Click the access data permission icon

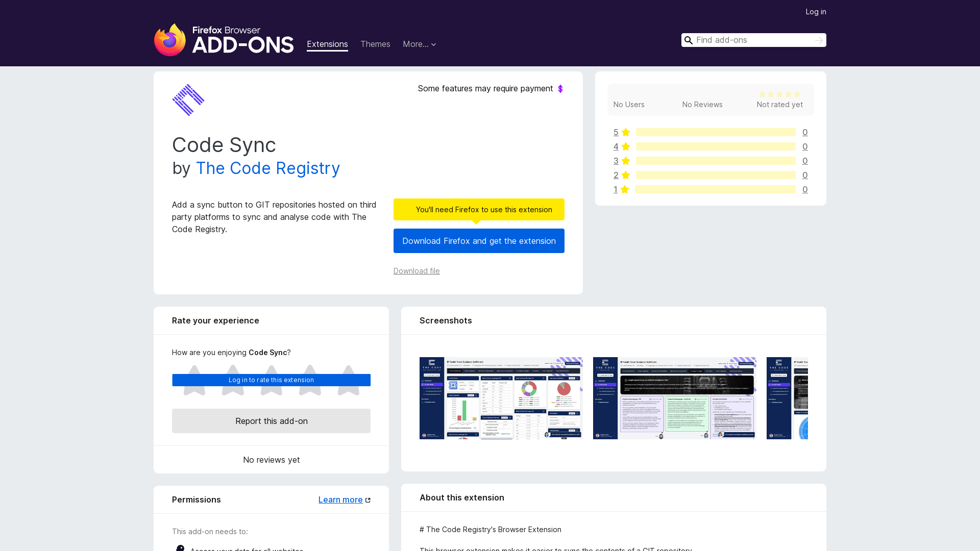click(180, 548)
